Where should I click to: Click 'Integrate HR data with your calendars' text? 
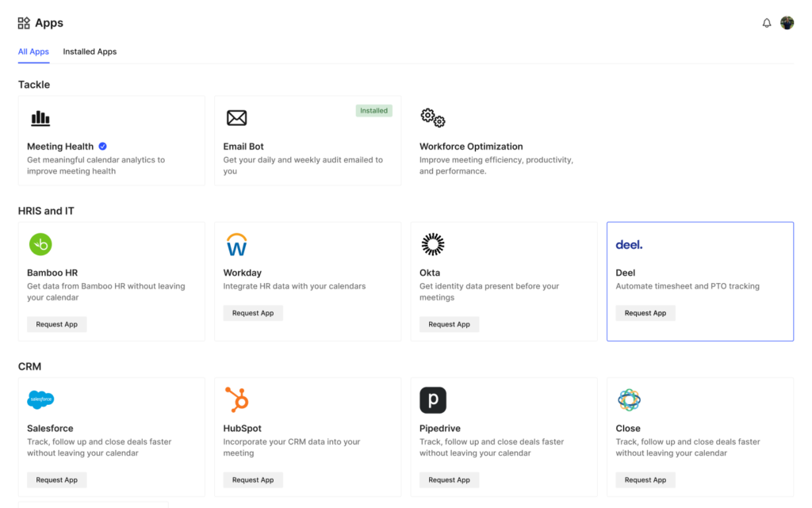click(x=295, y=286)
